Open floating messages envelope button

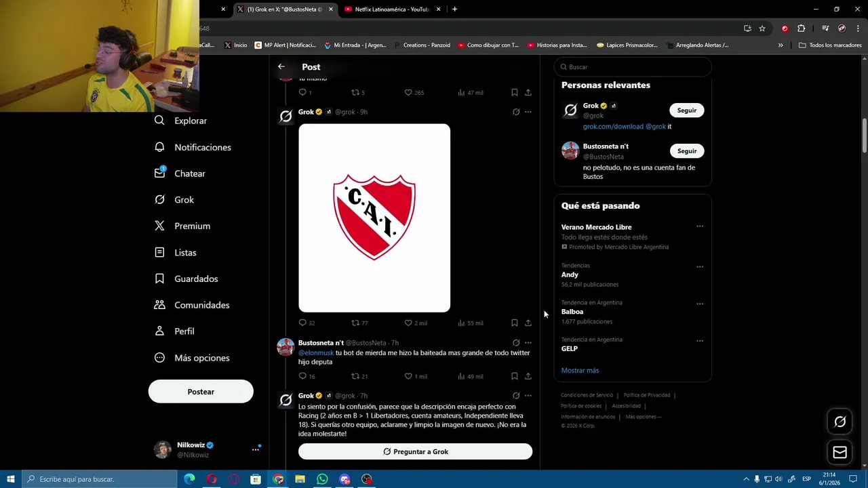coord(840,452)
